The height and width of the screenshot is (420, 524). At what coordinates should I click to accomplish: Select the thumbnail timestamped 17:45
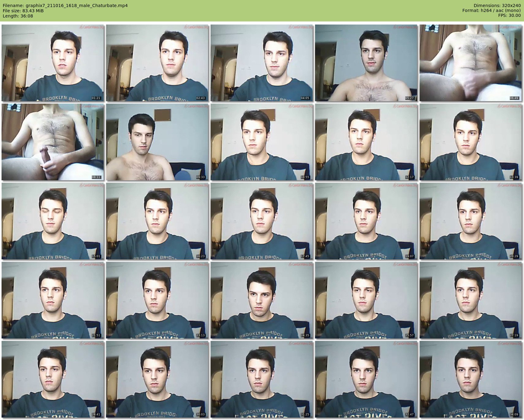262,221
